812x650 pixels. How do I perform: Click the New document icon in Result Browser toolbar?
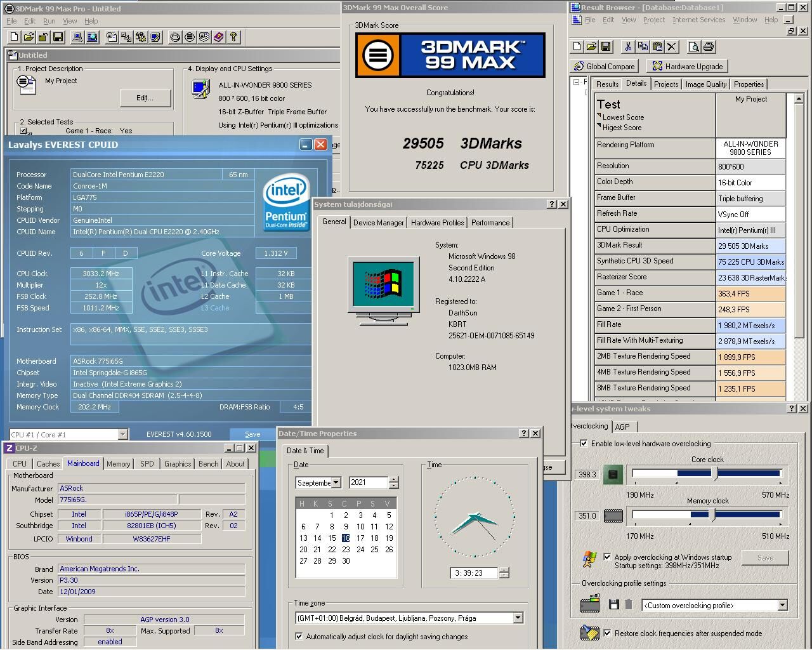pos(577,46)
